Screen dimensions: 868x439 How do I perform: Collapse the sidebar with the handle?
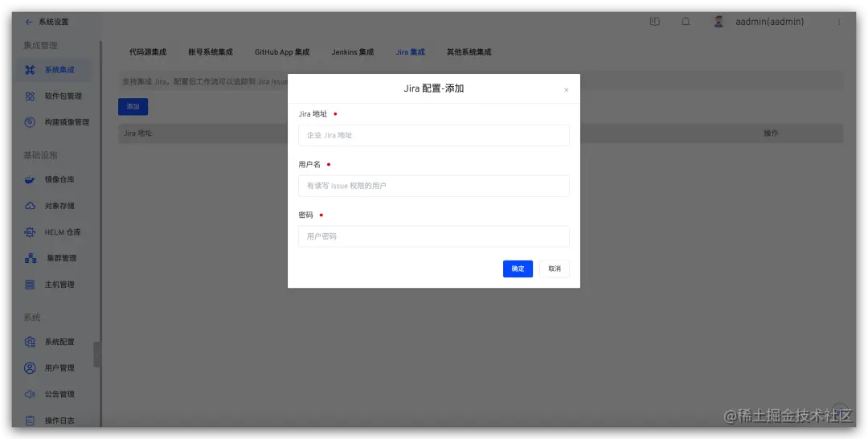pos(97,355)
